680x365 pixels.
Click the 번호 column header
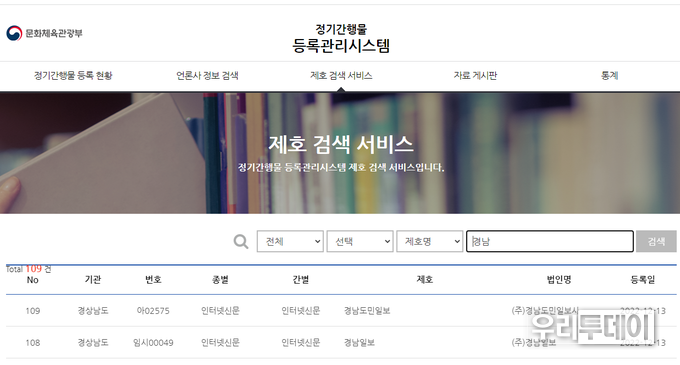tap(153, 280)
